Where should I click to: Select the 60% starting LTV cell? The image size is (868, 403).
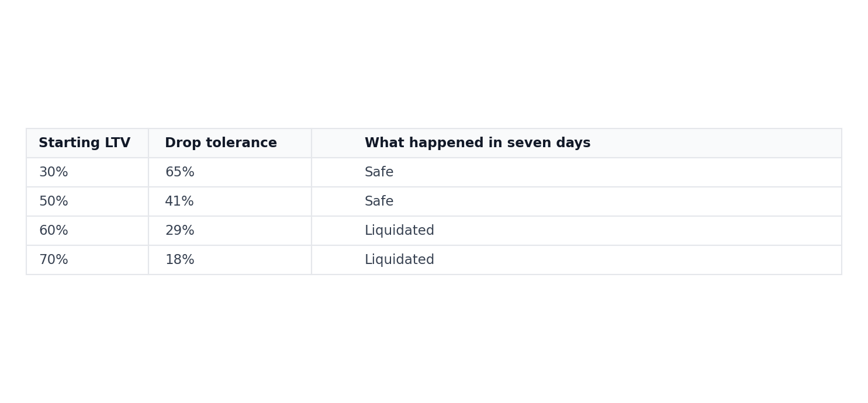(54, 231)
